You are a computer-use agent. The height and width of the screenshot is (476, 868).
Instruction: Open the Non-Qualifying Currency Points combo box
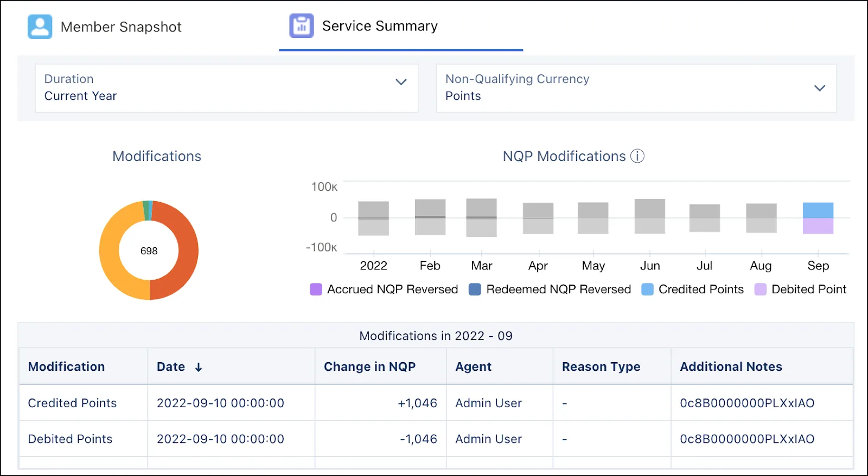636,88
